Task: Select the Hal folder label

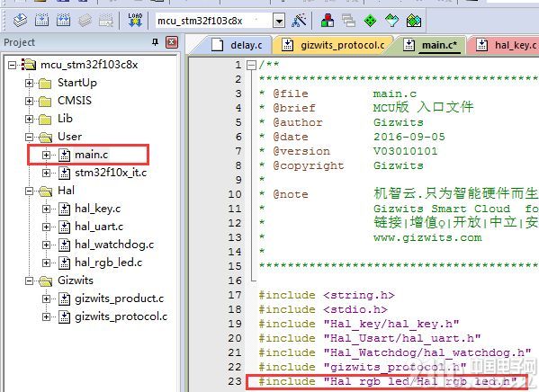Action: tap(66, 191)
